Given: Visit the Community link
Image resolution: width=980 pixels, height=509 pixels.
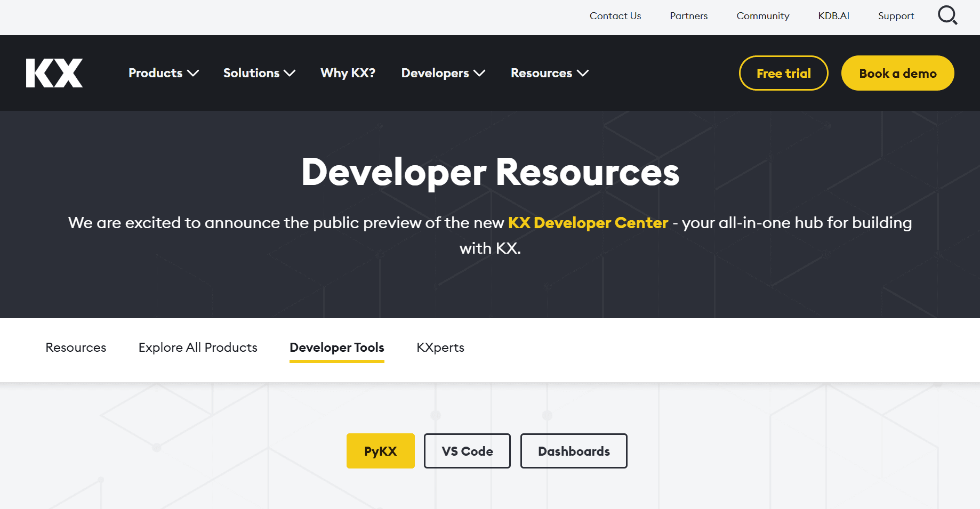Looking at the screenshot, I should pos(763,16).
